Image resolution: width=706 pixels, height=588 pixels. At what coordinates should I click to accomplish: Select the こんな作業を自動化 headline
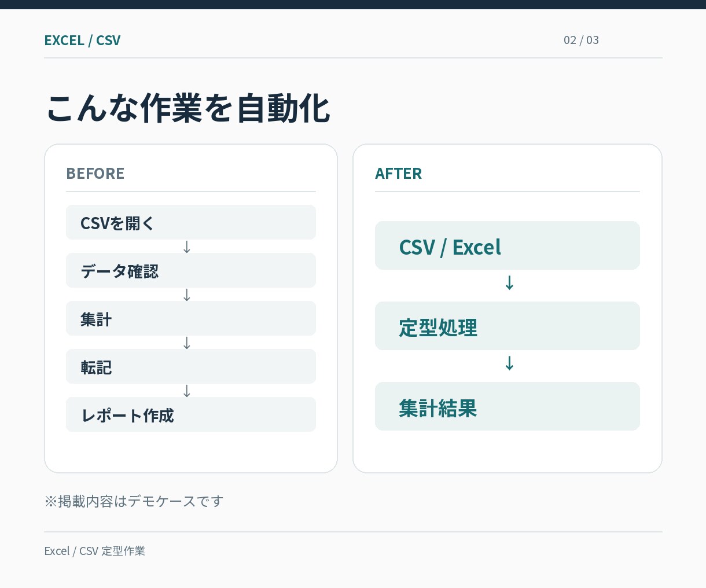coord(188,108)
